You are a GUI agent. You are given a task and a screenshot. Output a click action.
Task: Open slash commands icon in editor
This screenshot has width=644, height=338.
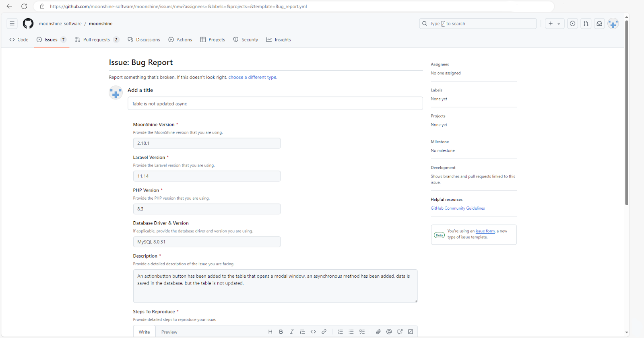point(411,332)
